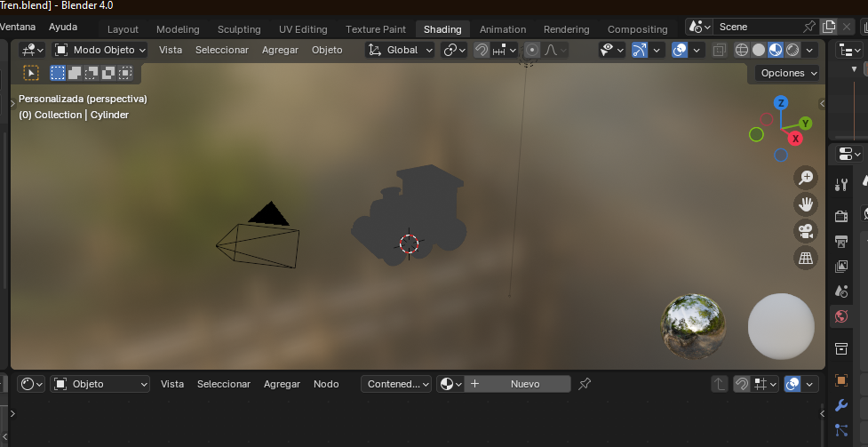The height and width of the screenshot is (447, 868).
Task: Open the Scene properties tab
Action: click(840, 291)
